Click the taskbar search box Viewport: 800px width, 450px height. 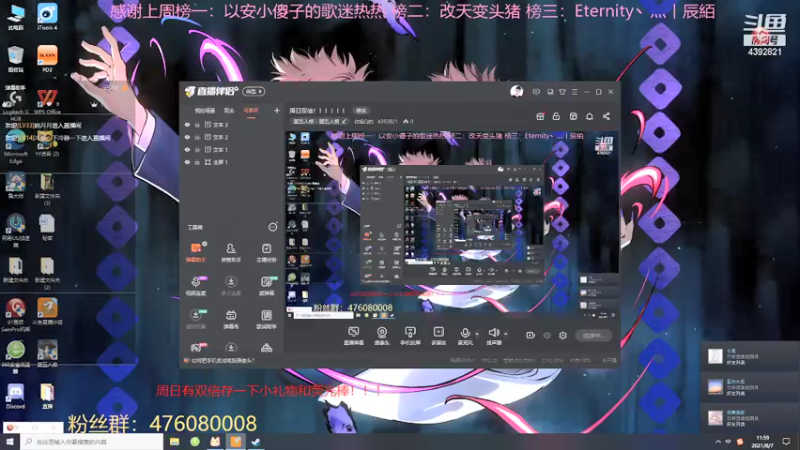tap(92, 441)
